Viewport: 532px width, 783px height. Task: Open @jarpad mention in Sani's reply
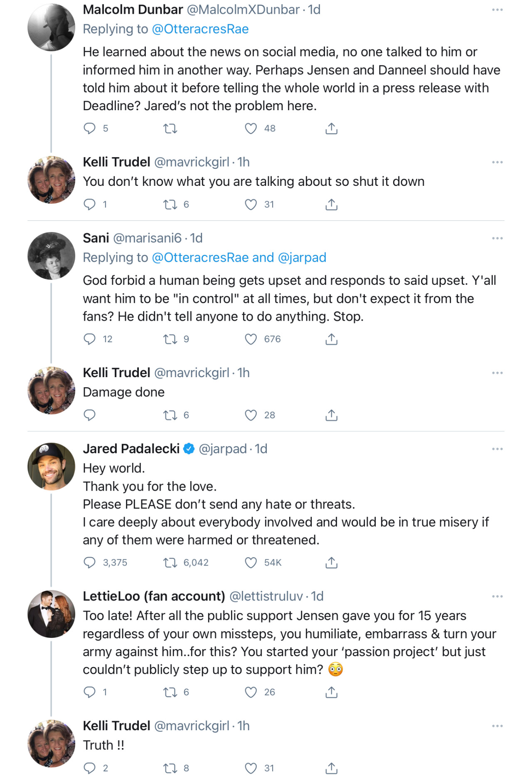click(x=302, y=258)
